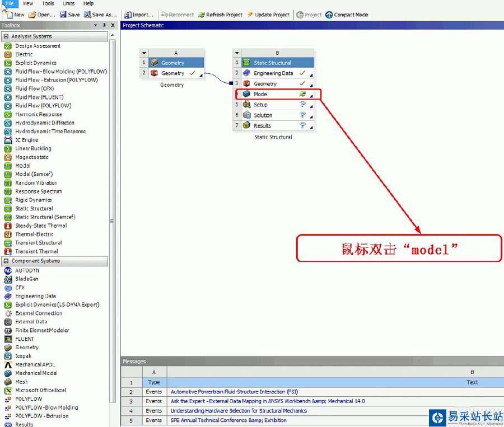504x427 pixels.
Task: Switch to Compact Mode
Action: tap(347, 15)
